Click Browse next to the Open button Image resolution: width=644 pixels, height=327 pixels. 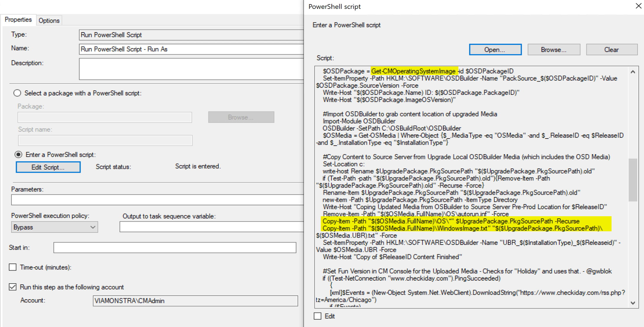pos(553,49)
